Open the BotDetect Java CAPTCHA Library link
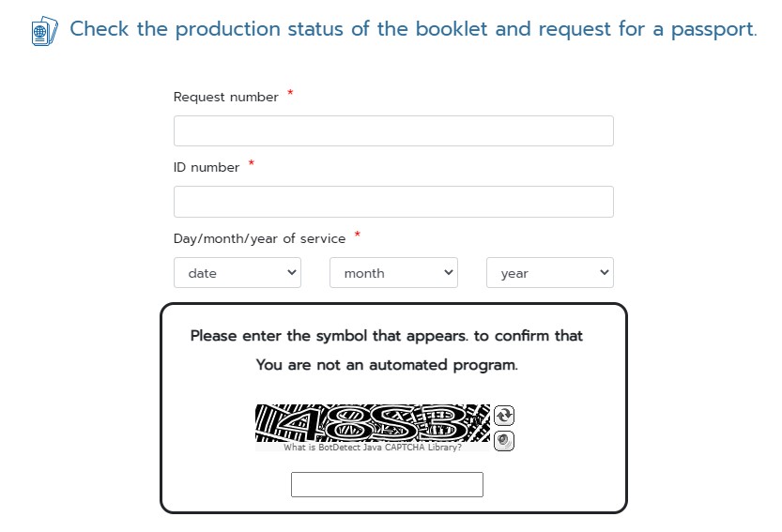 [373, 448]
